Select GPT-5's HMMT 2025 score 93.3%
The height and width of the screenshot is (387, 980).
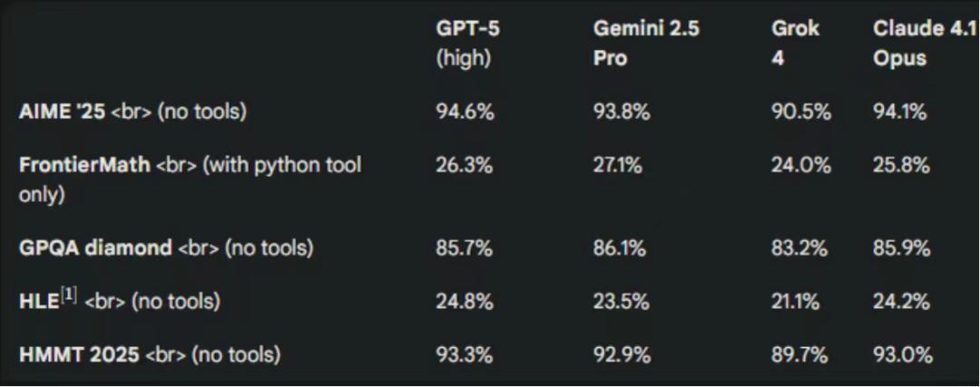tap(464, 354)
